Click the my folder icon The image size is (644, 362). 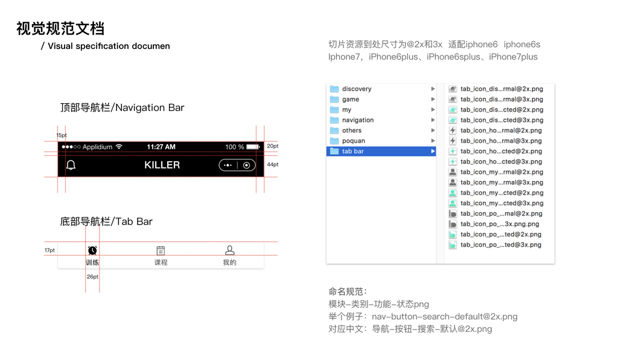click(334, 110)
